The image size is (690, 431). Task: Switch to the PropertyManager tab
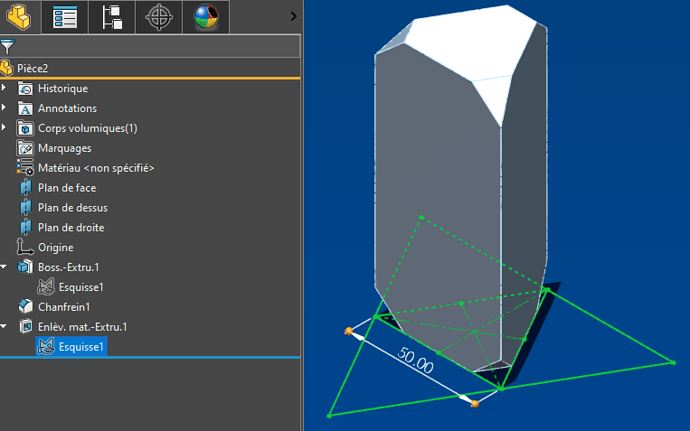tap(65, 17)
